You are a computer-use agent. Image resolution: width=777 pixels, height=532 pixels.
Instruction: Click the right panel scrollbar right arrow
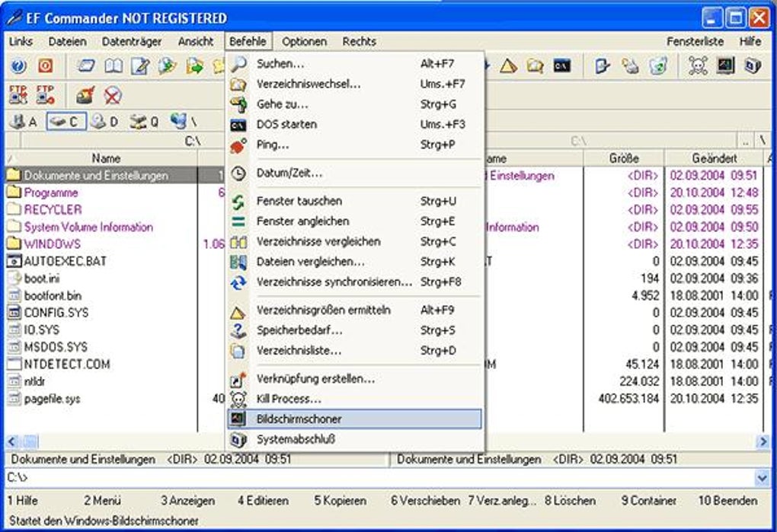(763, 441)
